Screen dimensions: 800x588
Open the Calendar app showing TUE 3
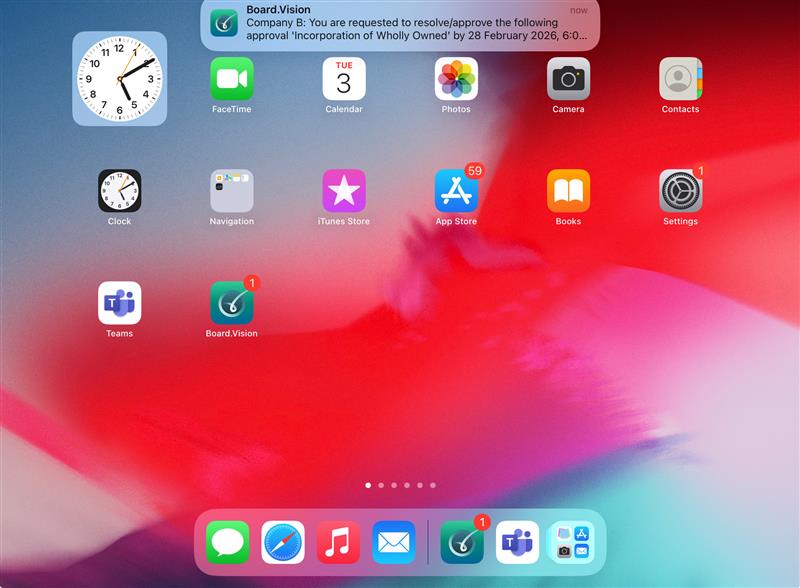[x=344, y=79]
